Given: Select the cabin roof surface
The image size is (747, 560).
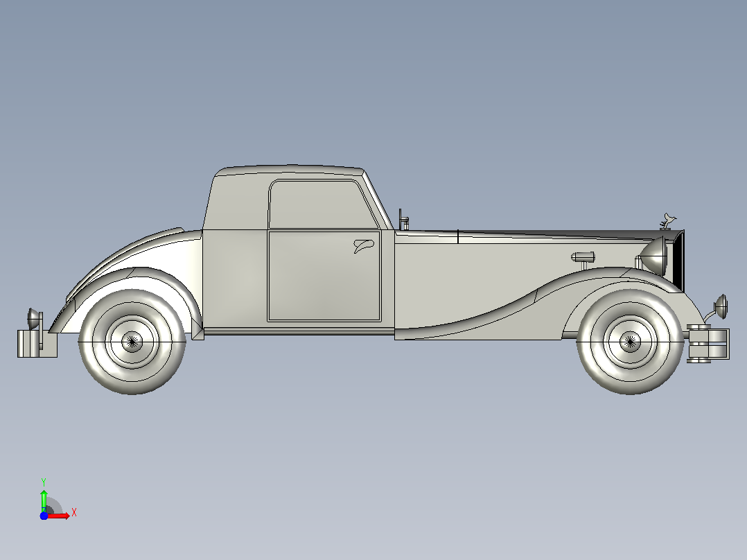Looking at the screenshot, I should point(290,170).
